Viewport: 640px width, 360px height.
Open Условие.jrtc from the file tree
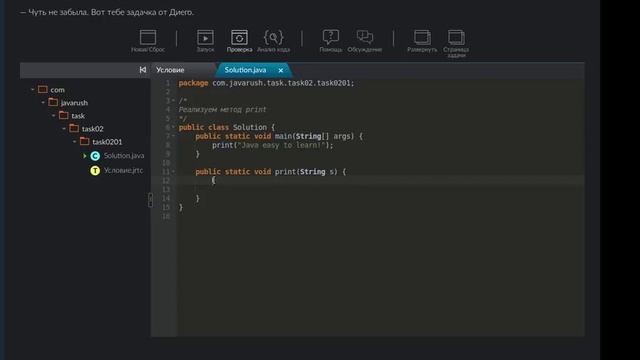tap(123, 170)
